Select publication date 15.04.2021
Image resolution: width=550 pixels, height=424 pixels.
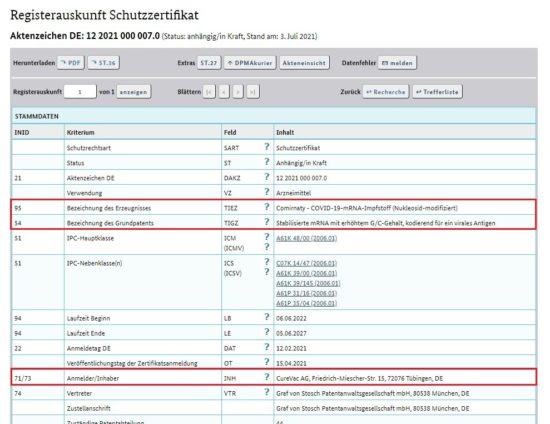(x=291, y=364)
